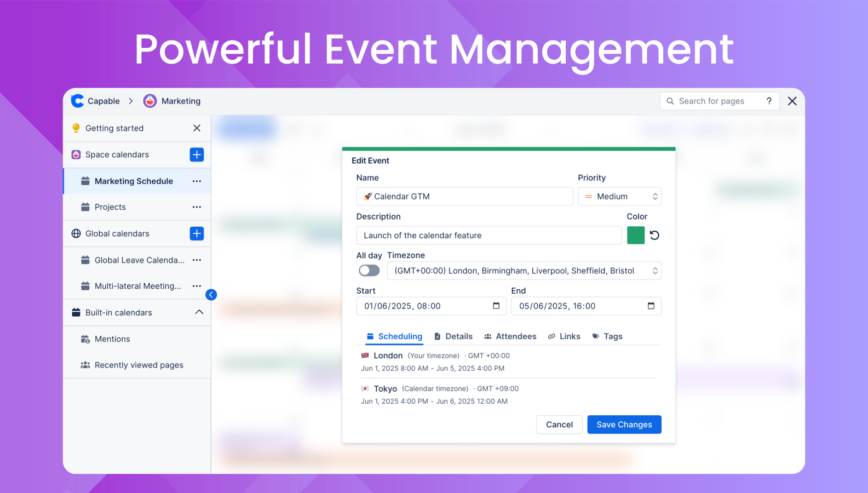868x493 pixels.
Task: Open the Timezone dropdown
Action: [x=524, y=271]
